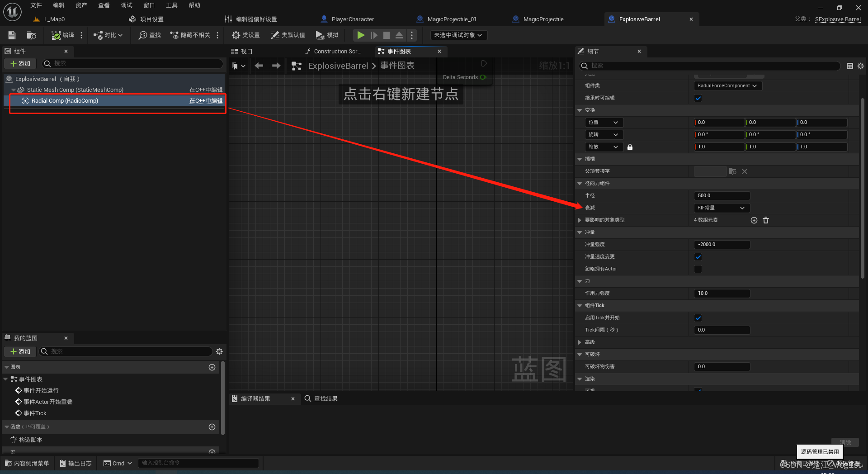Toggle the 冲量速度变更 checkbox

coord(698,257)
